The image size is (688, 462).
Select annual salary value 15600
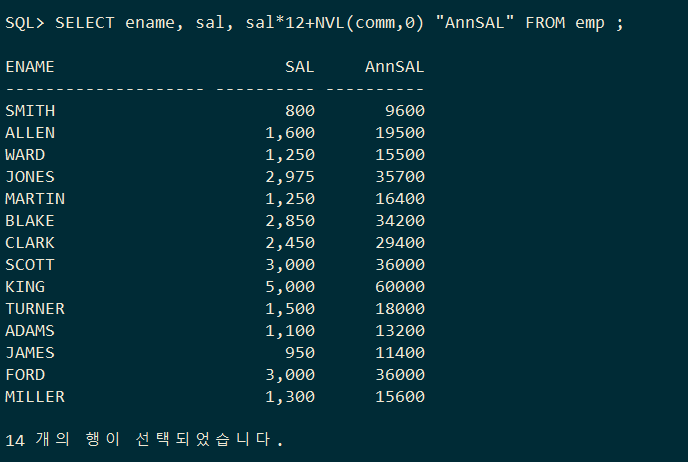coord(400,396)
